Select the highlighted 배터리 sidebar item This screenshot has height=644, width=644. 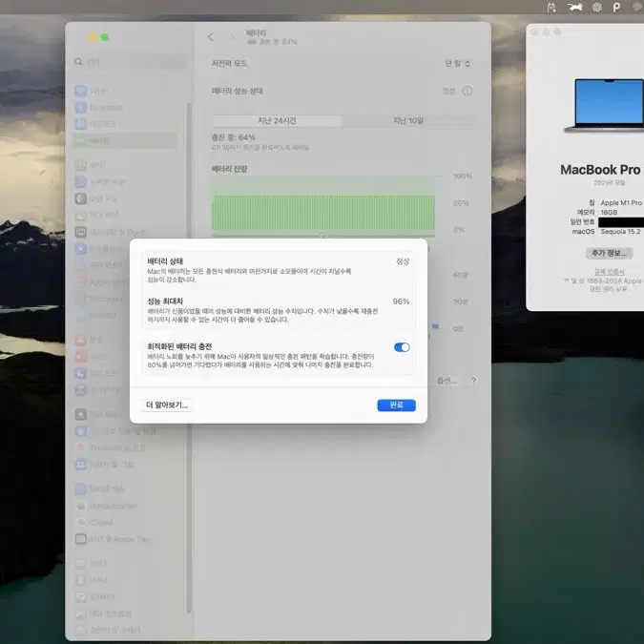[126, 141]
